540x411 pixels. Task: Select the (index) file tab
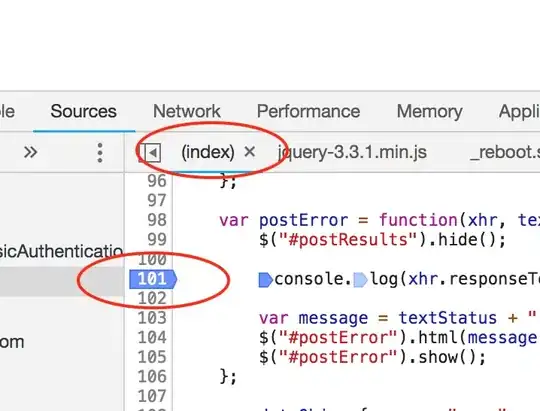[208, 152]
